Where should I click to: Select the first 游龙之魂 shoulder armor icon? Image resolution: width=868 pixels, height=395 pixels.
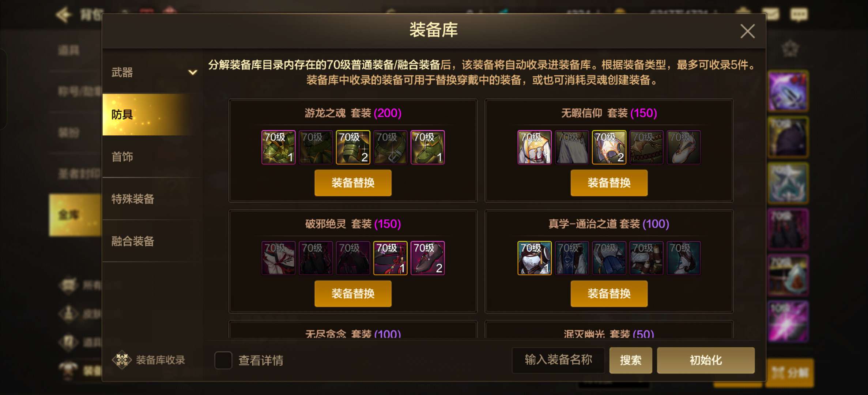coord(278,147)
